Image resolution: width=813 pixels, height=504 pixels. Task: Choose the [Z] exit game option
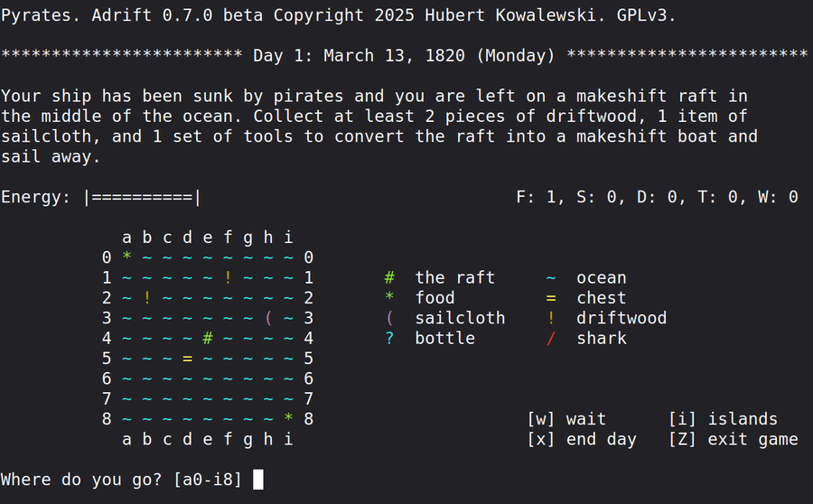[733, 440]
